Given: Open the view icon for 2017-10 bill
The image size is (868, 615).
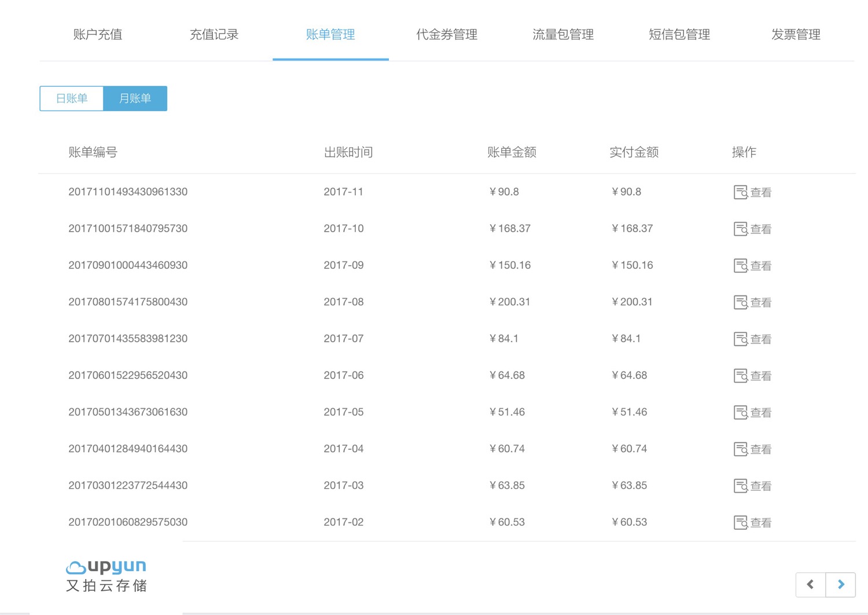Looking at the screenshot, I should [x=740, y=229].
